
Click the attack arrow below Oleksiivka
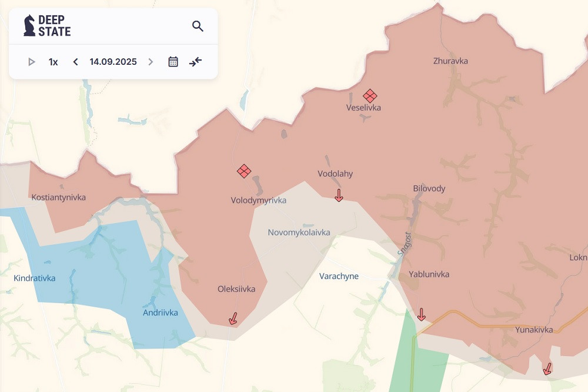pos(233,318)
